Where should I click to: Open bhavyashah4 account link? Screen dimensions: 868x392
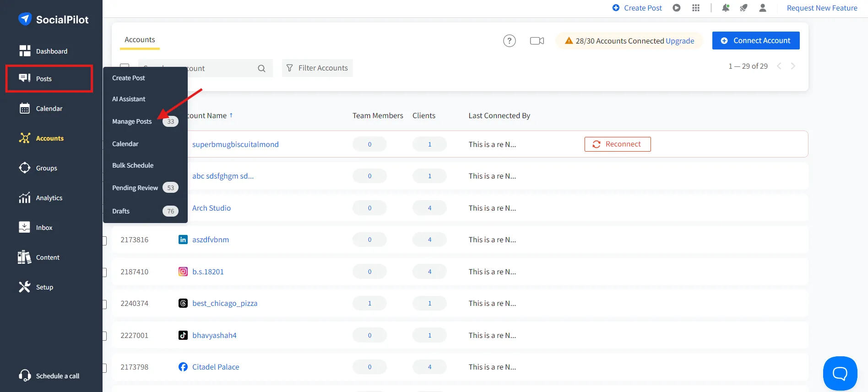214,335
